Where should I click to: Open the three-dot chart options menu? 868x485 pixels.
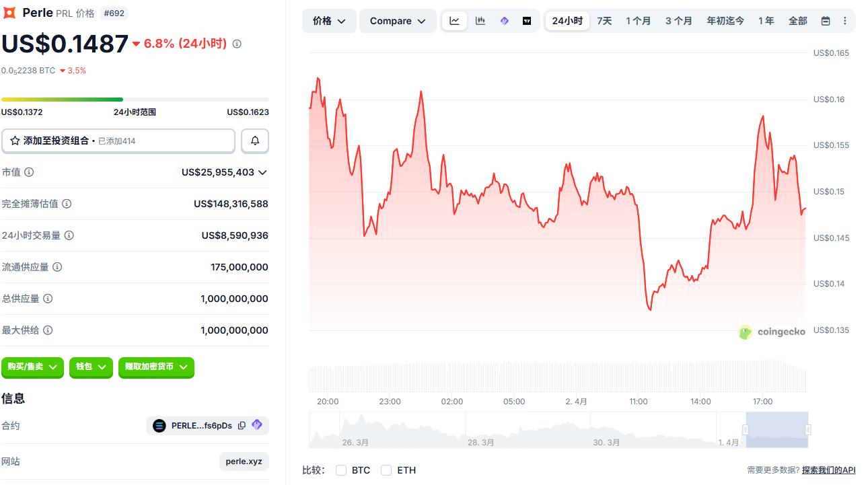pos(845,21)
